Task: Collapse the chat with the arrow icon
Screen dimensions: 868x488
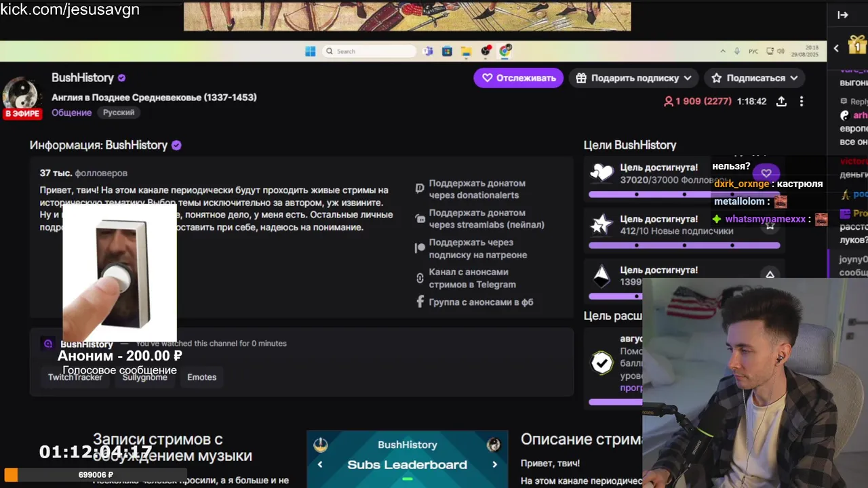Action: pyautogui.click(x=843, y=15)
